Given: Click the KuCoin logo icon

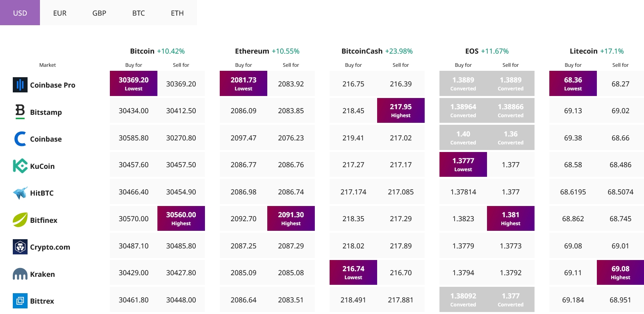Looking at the screenshot, I should coord(20,166).
